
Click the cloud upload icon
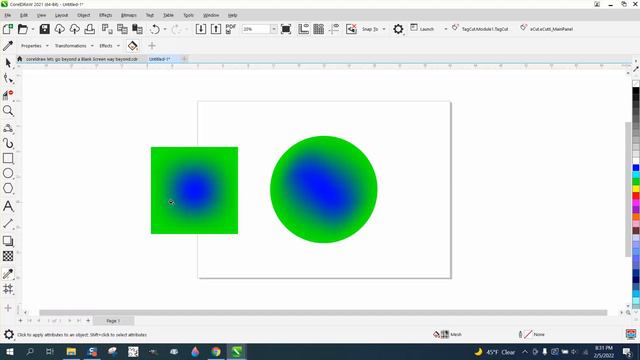[x=75, y=29]
